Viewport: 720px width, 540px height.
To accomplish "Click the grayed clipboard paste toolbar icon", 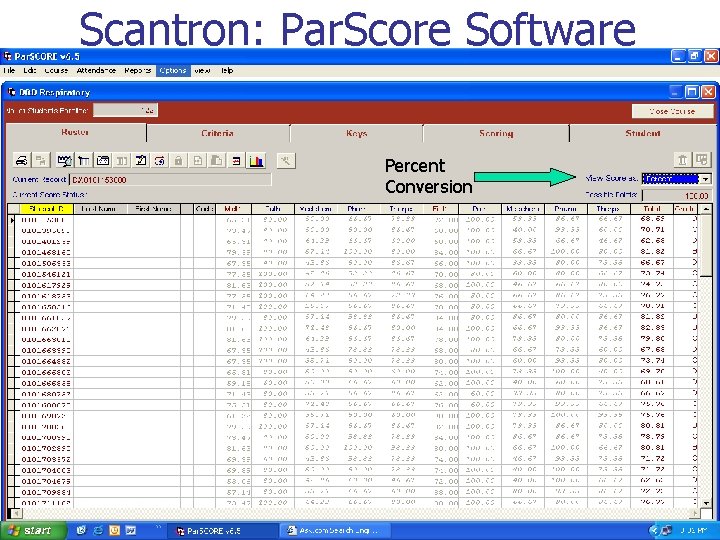I will point(216,160).
